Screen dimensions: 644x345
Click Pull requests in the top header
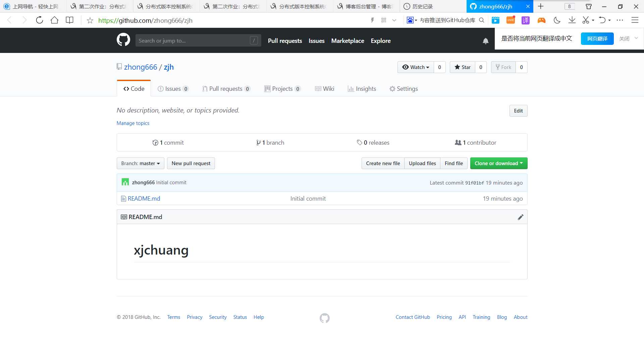tap(285, 41)
